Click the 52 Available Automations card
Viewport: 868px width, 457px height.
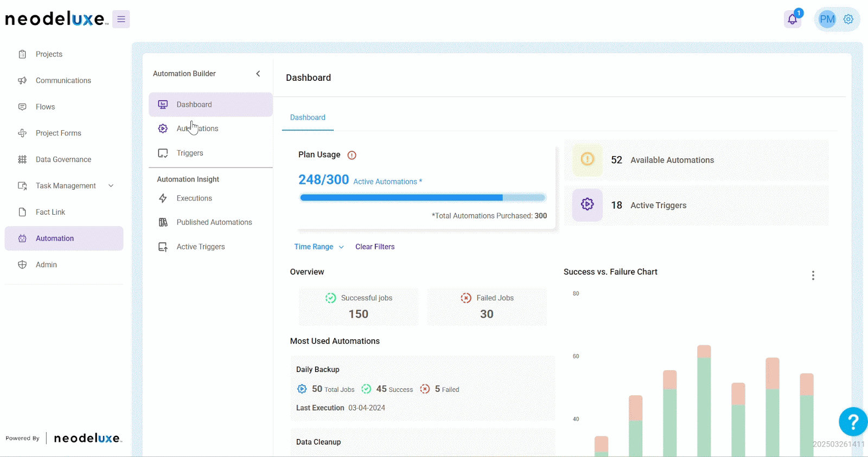click(x=697, y=160)
